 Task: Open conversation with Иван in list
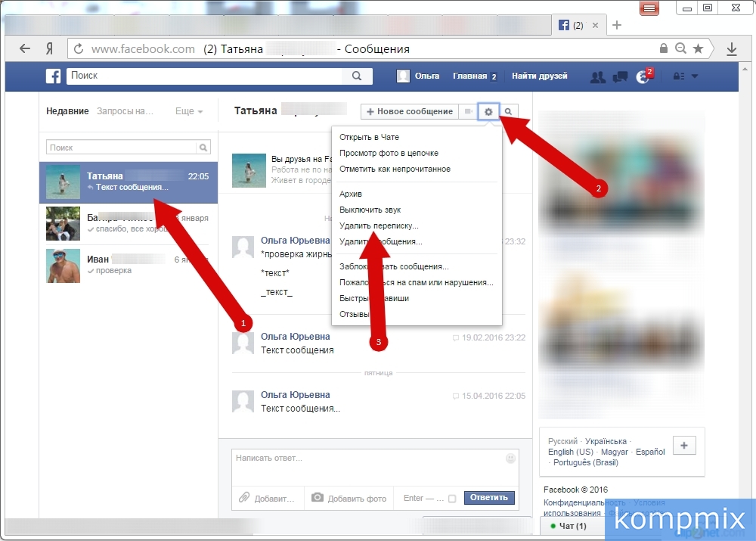click(x=129, y=266)
